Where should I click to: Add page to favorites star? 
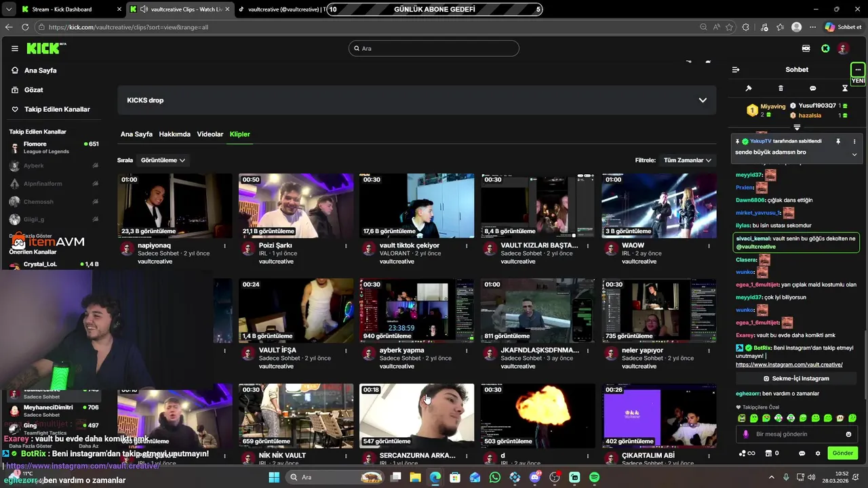point(729,27)
